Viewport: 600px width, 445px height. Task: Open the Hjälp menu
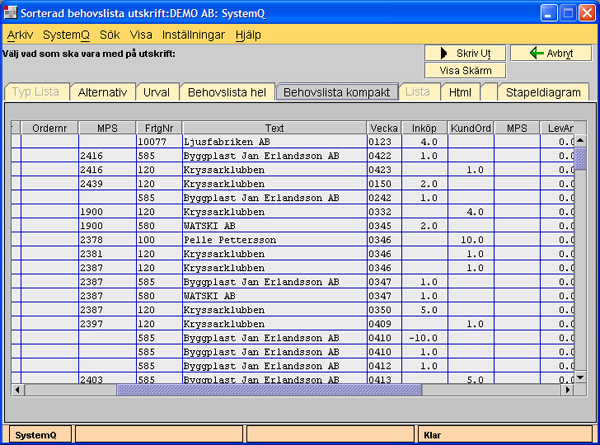(x=248, y=35)
